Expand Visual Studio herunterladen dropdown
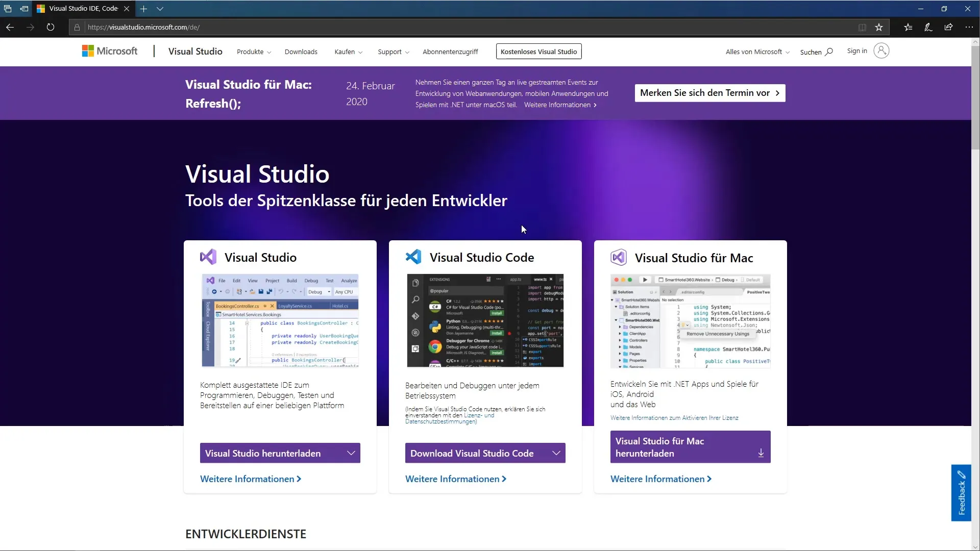Viewport: 980px width, 551px height. click(280, 453)
